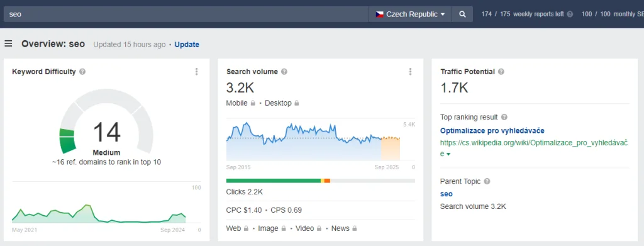Click help icon next to Parent Topic
Viewport: 644px width, 246px height.
tap(487, 182)
